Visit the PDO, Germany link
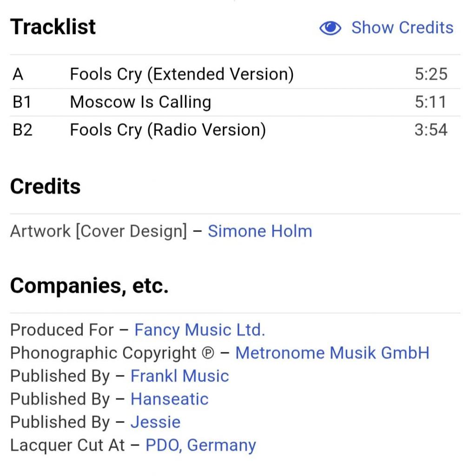This screenshot has width=470, height=476. [x=200, y=445]
